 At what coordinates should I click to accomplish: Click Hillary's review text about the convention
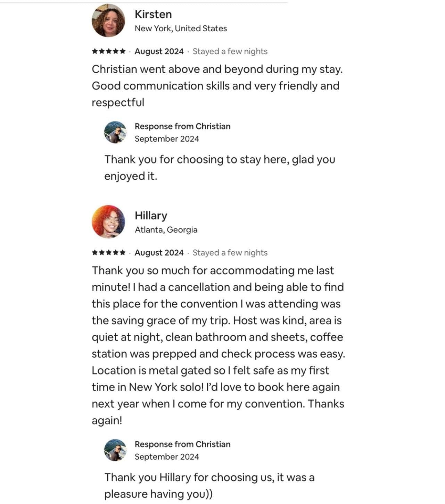click(218, 345)
